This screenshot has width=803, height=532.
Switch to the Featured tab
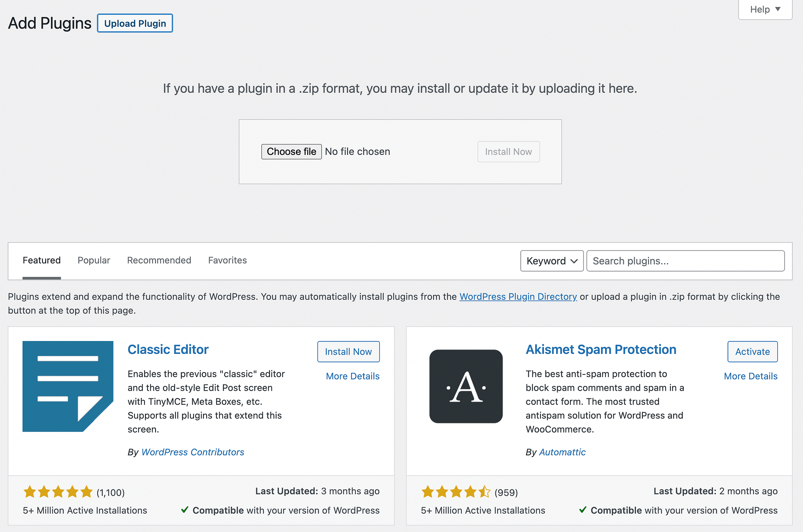[x=42, y=260]
